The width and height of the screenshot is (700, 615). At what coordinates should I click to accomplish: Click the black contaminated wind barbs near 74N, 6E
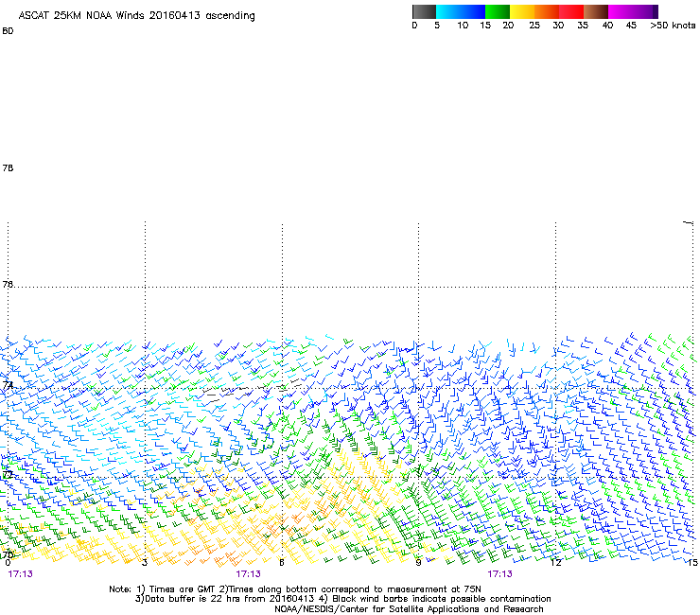click(x=253, y=390)
